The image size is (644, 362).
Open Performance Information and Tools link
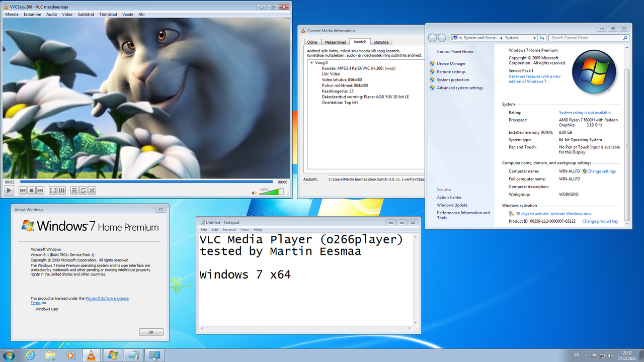pyautogui.click(x=463, y=215)
